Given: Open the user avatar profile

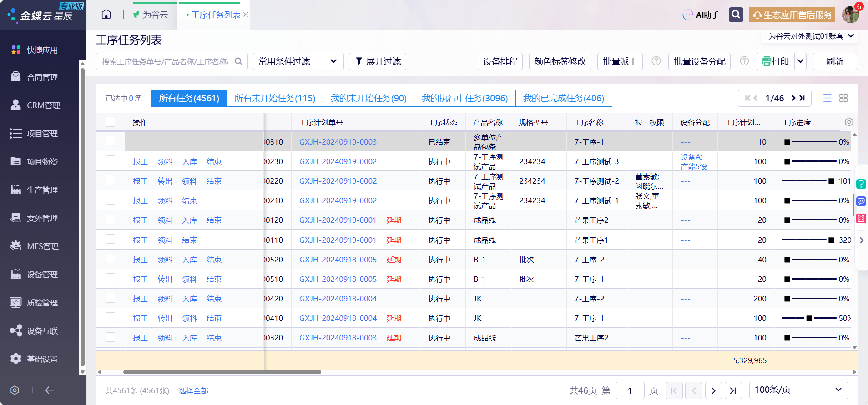Looking at the screenshot, I should 850,15.
